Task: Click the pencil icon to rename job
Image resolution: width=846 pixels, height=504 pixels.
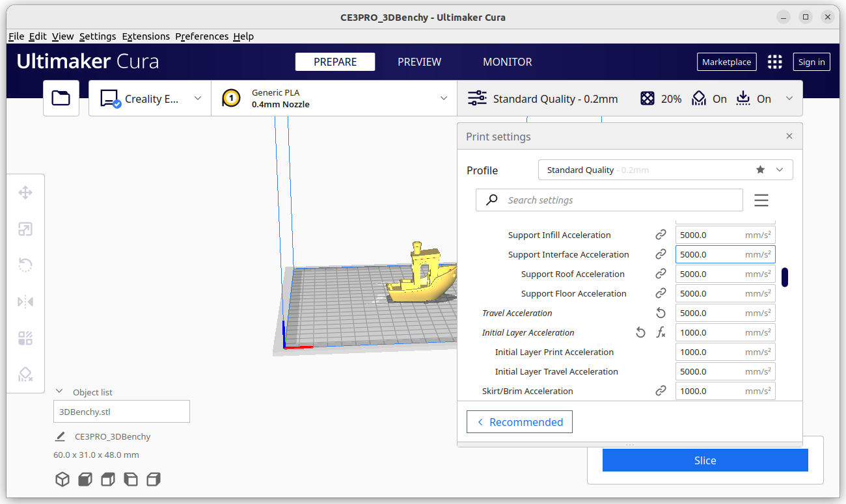Action: (x=60, y=436)
